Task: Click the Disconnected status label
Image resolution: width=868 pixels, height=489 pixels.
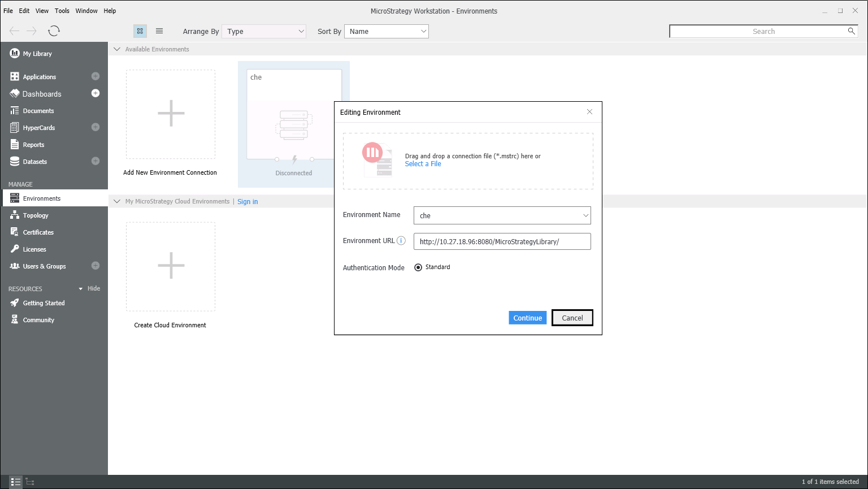Action: coord(294,173)
